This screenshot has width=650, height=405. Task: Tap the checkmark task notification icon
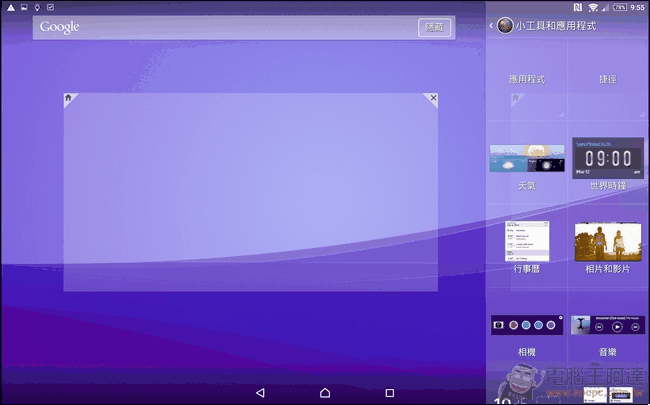click(x=51, y=7)
